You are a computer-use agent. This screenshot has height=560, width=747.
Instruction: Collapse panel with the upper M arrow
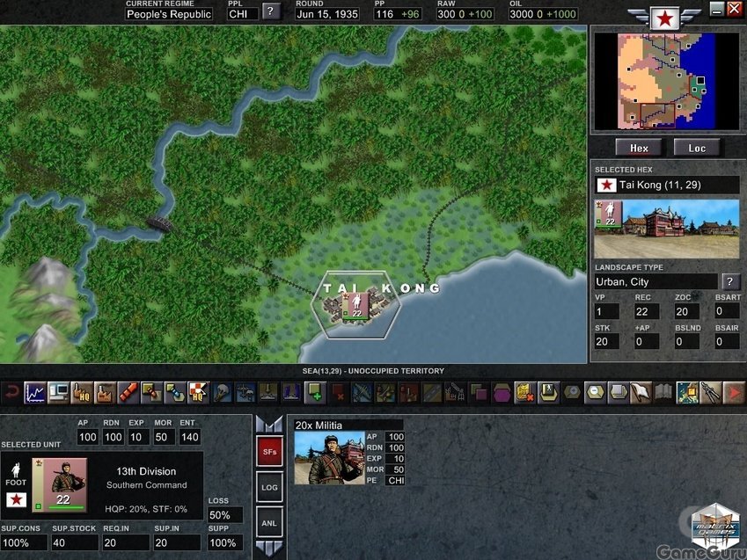point(269,424)
